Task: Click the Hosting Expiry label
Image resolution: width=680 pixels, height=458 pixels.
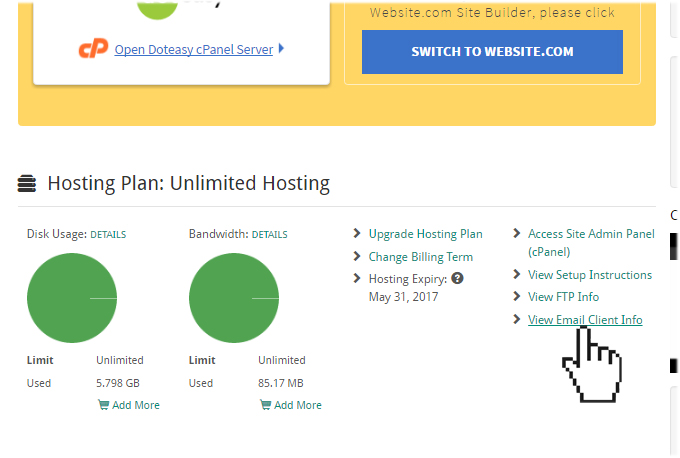Action: tap(408, 279)
